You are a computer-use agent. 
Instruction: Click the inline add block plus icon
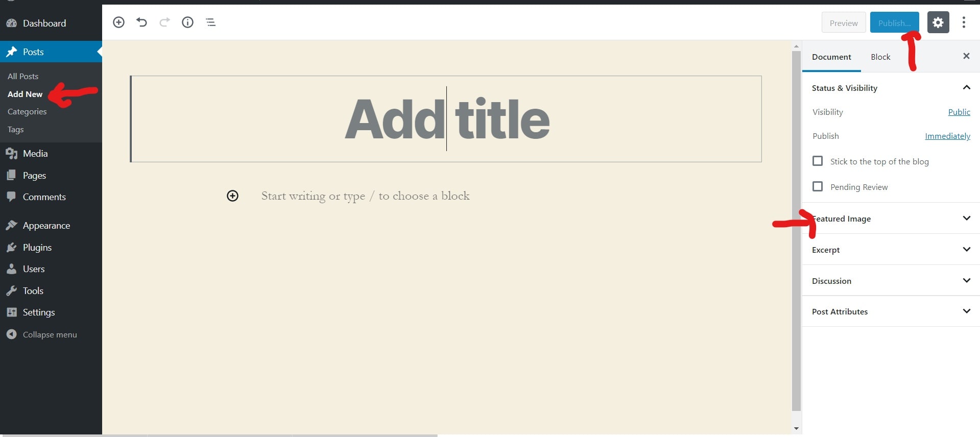[232, 196]
